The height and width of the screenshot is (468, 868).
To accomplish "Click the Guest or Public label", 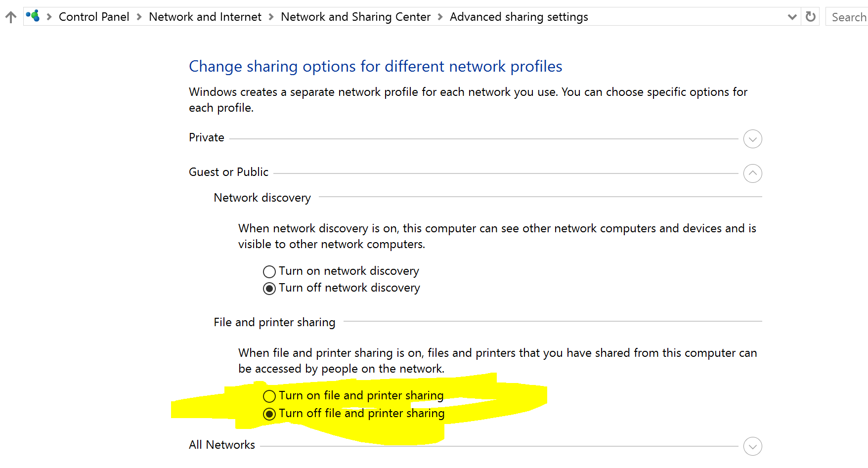I will tap(228, 172).
